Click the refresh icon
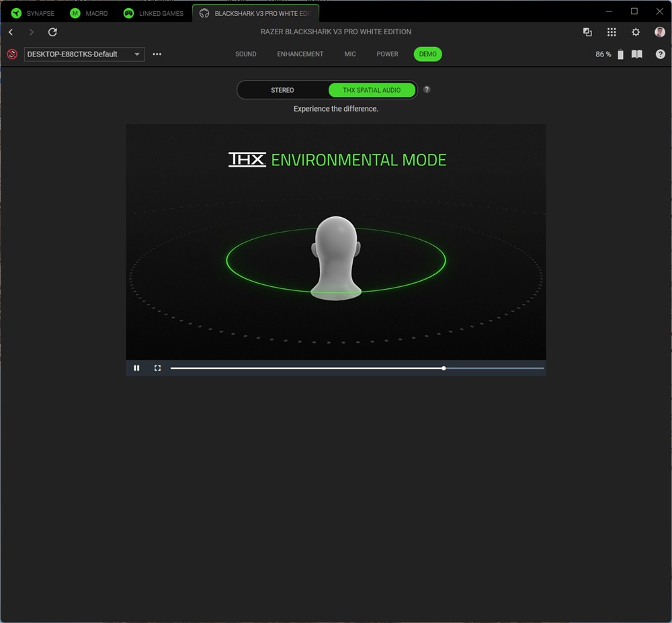Viewport: 672px width, 623px height. point(52,32)
